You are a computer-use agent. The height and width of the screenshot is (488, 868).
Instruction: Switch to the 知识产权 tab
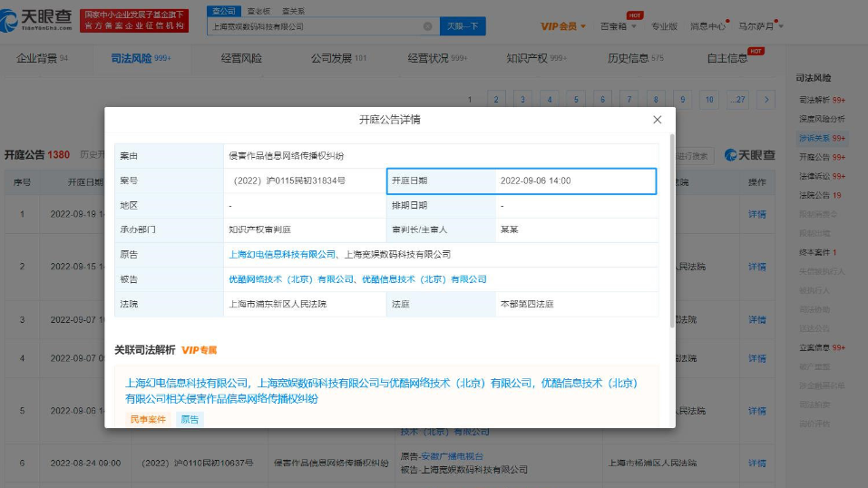click(536, 58)
